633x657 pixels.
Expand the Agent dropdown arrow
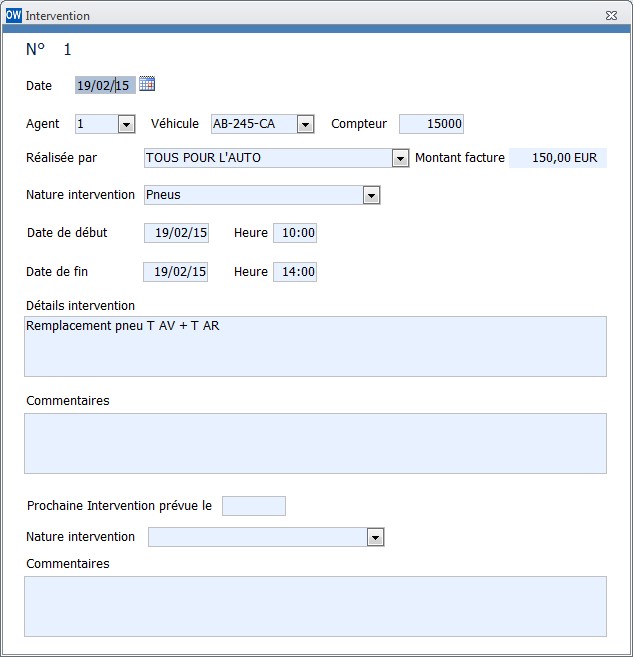[126, 124]
